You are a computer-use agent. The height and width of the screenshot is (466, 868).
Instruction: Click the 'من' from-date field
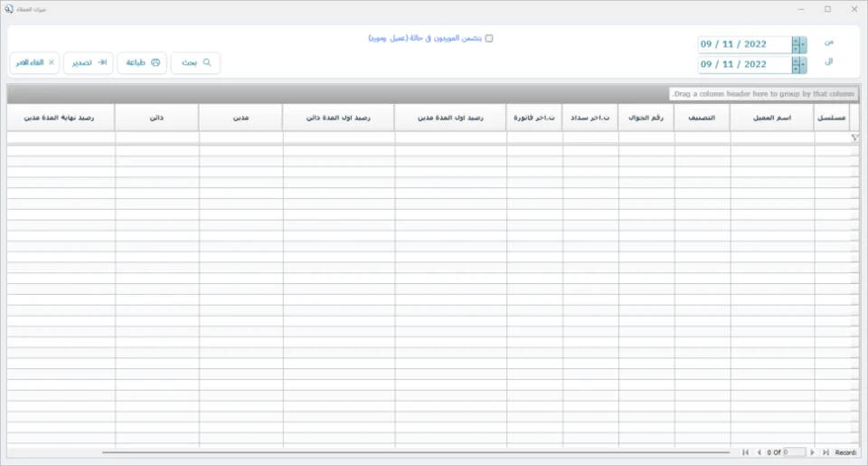pos(744,44)
